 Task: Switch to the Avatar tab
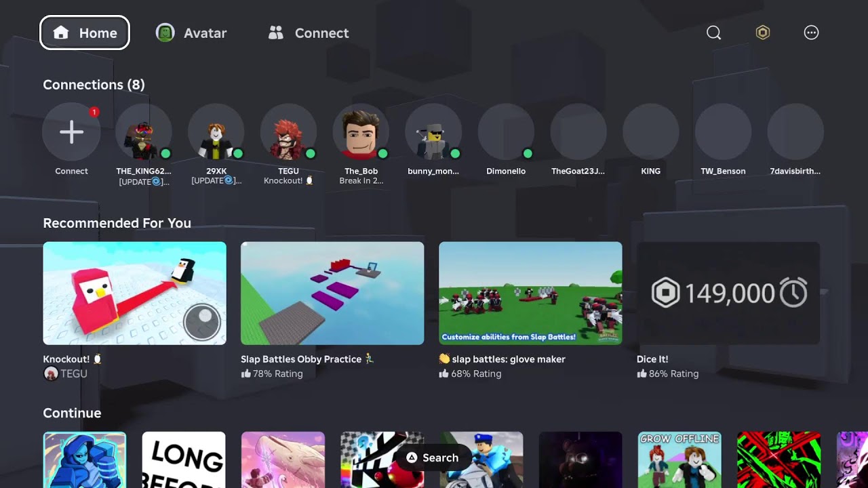click(191, 33)
